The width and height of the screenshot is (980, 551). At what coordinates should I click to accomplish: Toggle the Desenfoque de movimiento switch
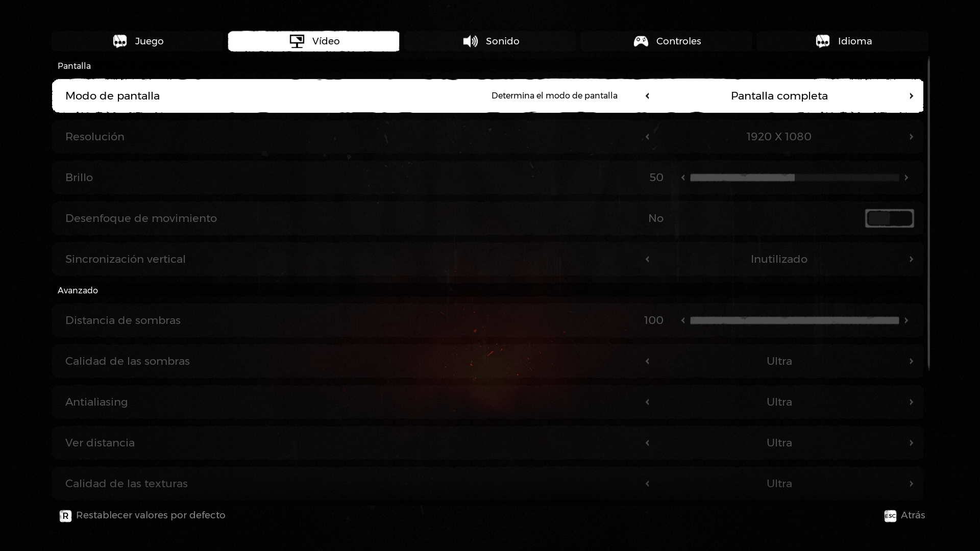tap(889, 218)
